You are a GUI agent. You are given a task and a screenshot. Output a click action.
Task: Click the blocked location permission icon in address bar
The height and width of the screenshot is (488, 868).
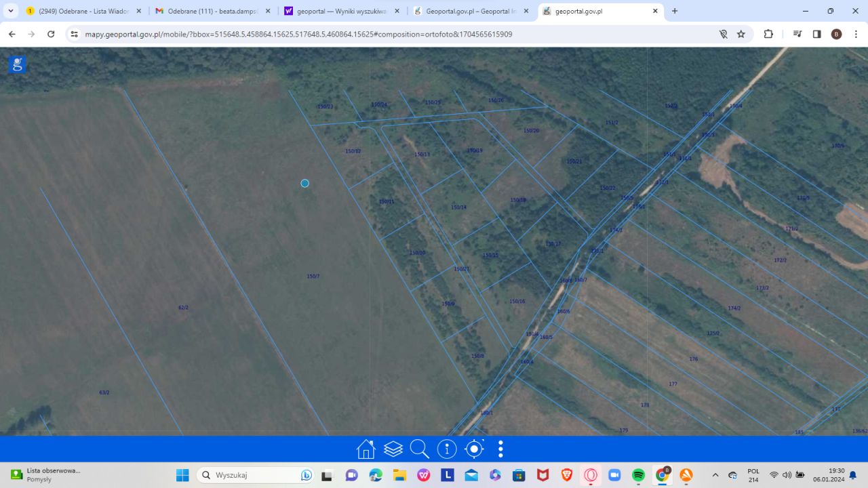pyautogui.click(x=723, y=34)
